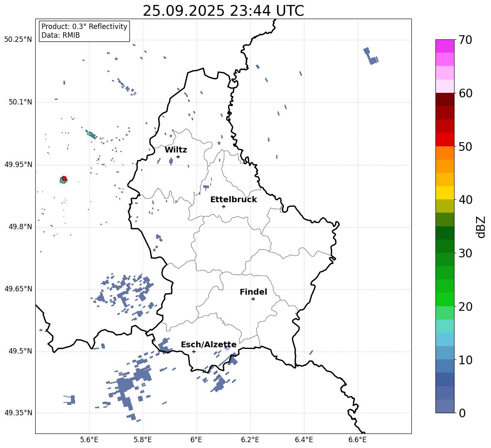Viewport: 491px width, 448px height.
Task: Click the Data: RMIB label
Action: point(61,35)
